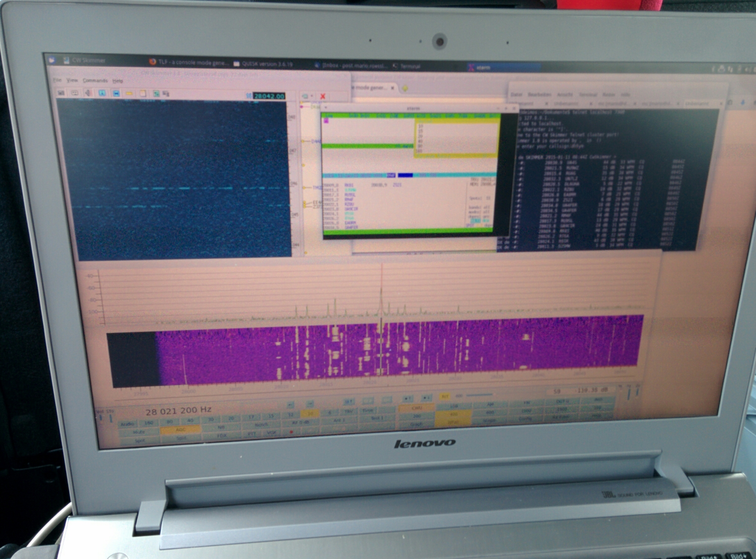Adjust the Vol slider in Quisk
756x559 pixels.
pyautogui.click(x=101, y=418)
